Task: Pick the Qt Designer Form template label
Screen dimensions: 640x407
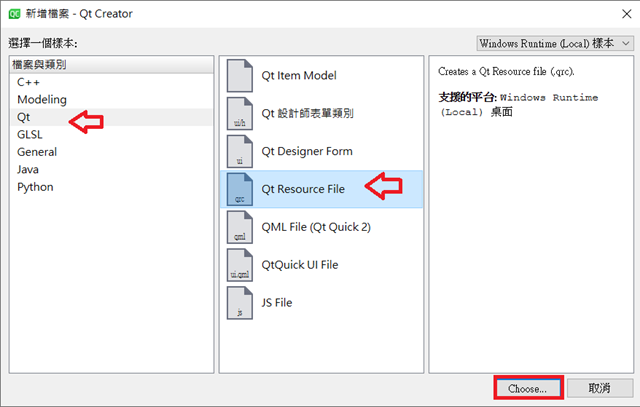Action: coord(307,151)
